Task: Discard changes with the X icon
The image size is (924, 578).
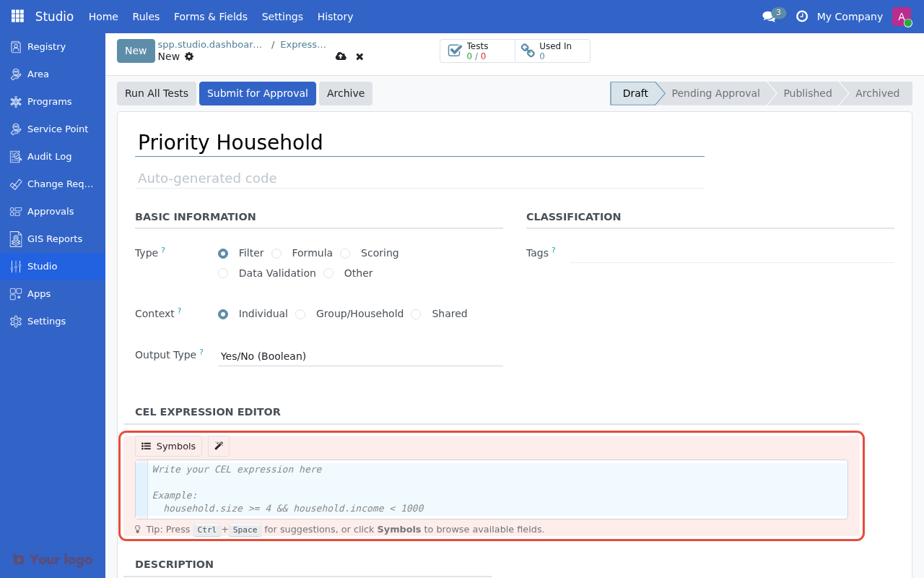Action: click(359, 56)
